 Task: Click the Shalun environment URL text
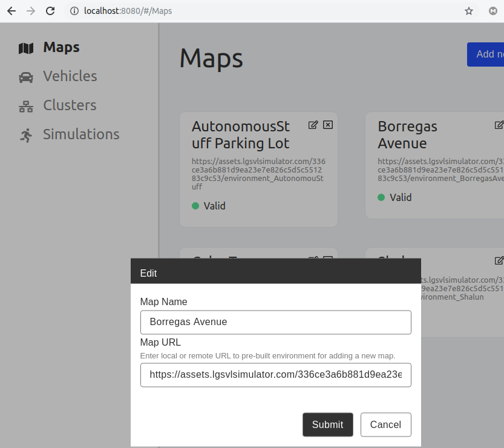click(x=462, y=289)
